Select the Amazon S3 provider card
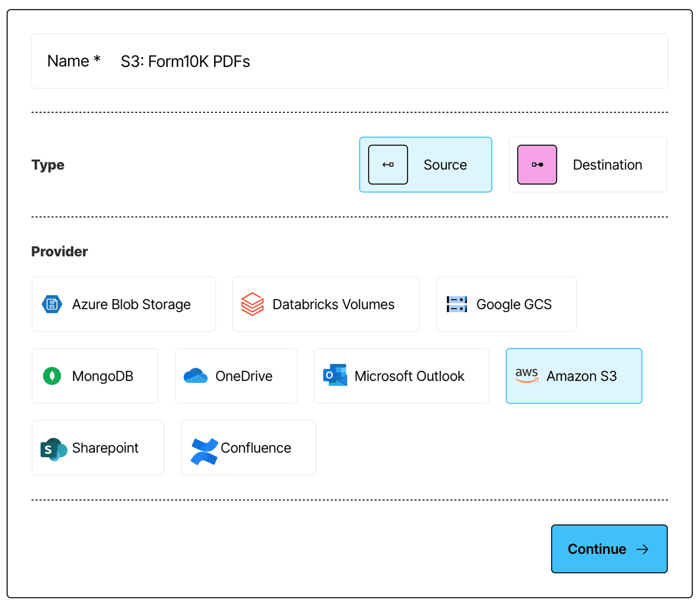Screen dimensions: 700x605 click(574, 376)
